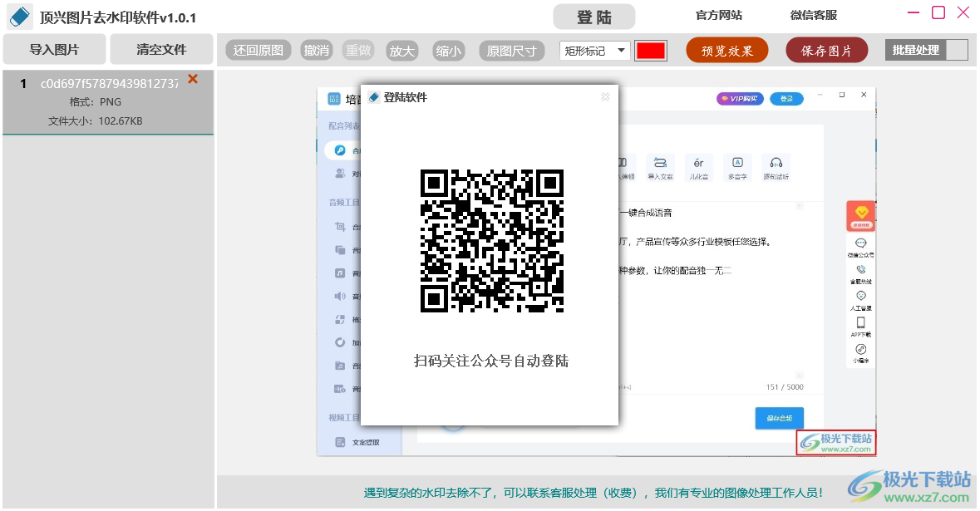Click the phone hotline icon in the loaded image
Screen dimensions: 980x511
tap(861, 269)
